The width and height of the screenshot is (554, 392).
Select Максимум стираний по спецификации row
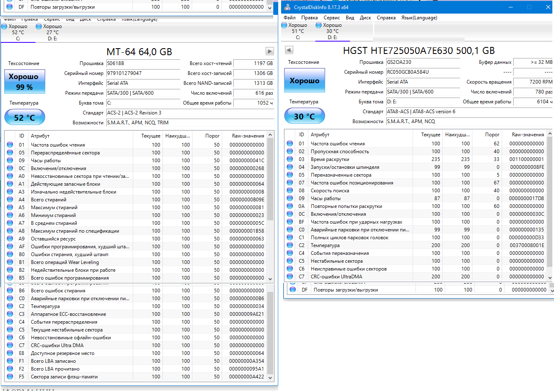[136, 231]
